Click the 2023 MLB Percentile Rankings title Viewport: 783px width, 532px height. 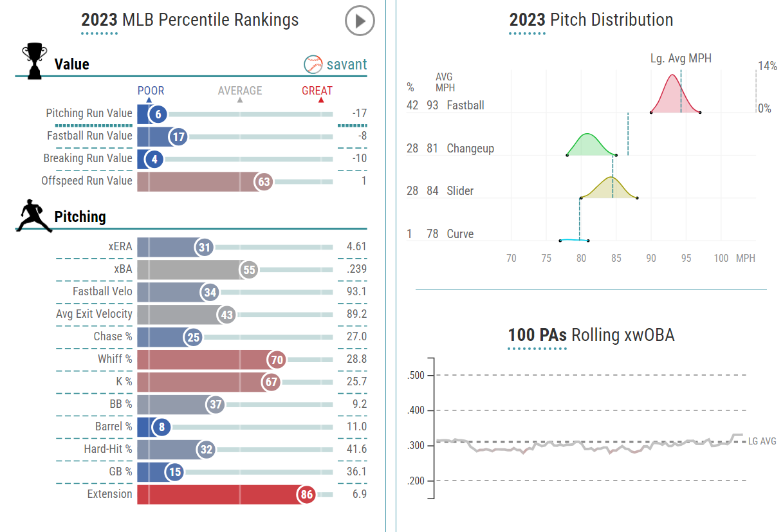(190, 20)
